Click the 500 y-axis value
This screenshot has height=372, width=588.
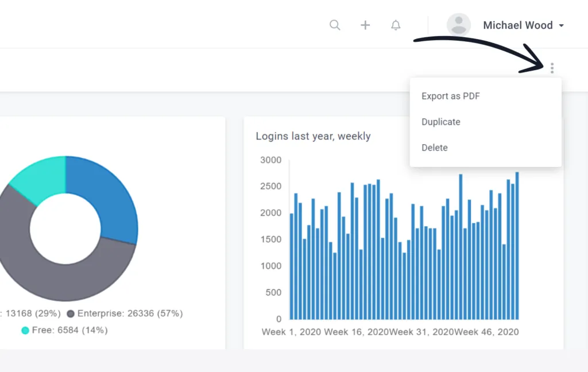click(273, 293)
